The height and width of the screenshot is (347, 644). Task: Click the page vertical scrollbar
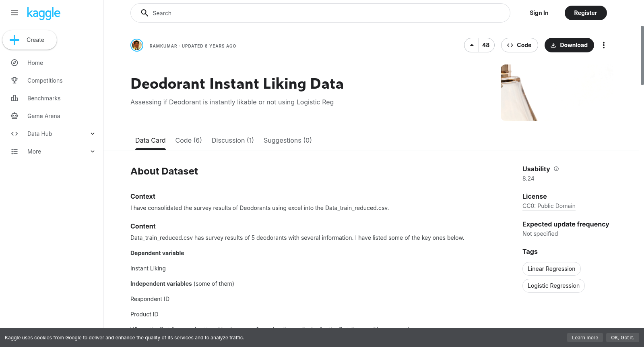pos(642,55)
